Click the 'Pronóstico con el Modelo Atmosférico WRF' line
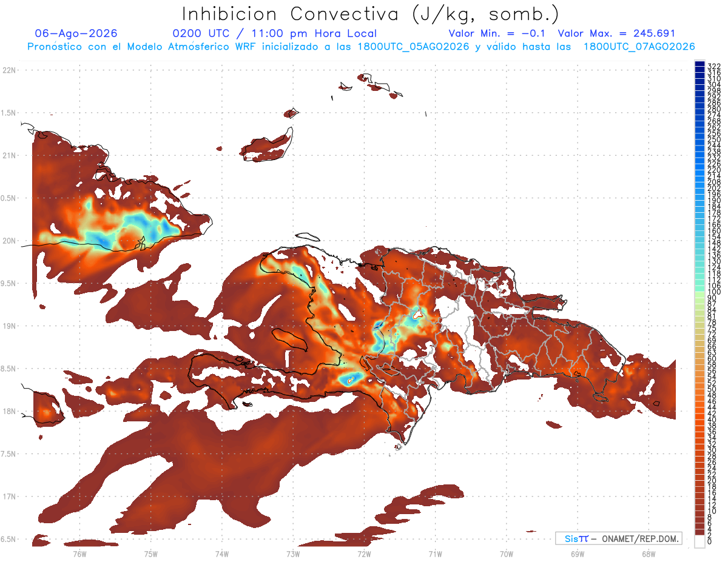The height and width of the screenshot is (562, 728). click(361, 46)
